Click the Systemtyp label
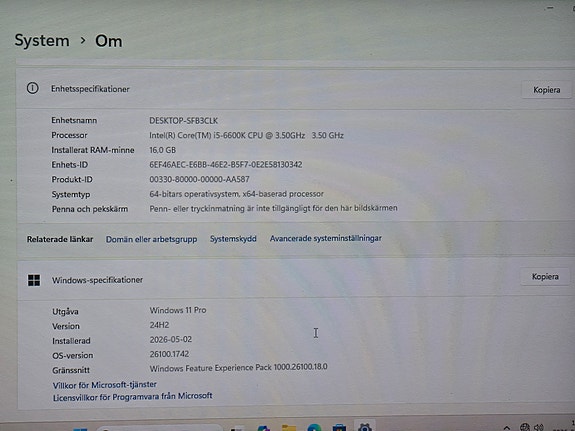Screen dimensions: 575x431 [71, 194]
